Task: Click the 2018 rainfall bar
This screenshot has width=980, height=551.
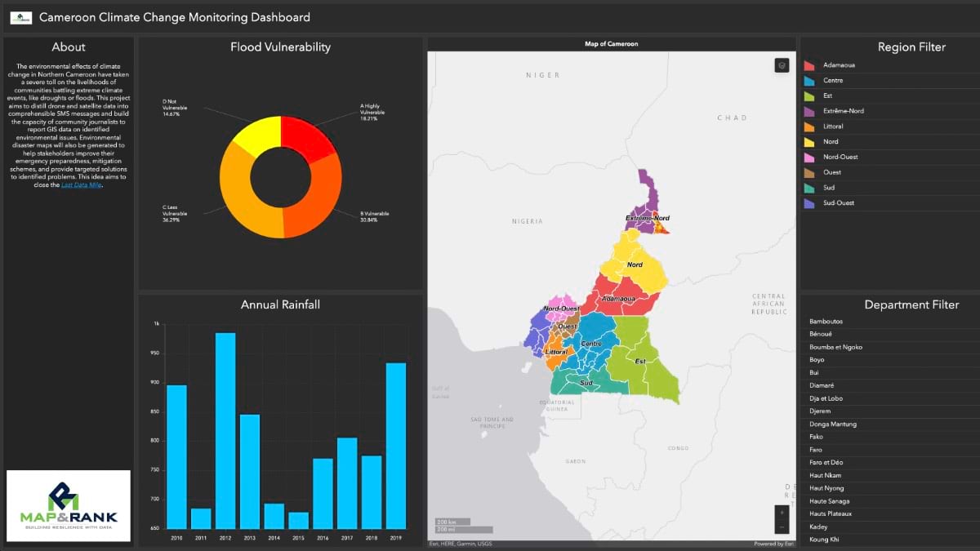Action: coord(372,492)
